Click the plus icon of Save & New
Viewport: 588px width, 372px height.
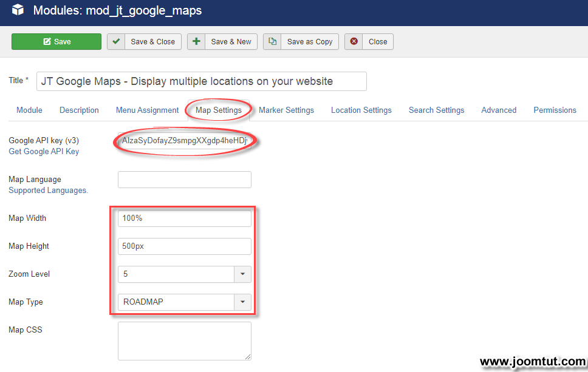tap(196, 42)
